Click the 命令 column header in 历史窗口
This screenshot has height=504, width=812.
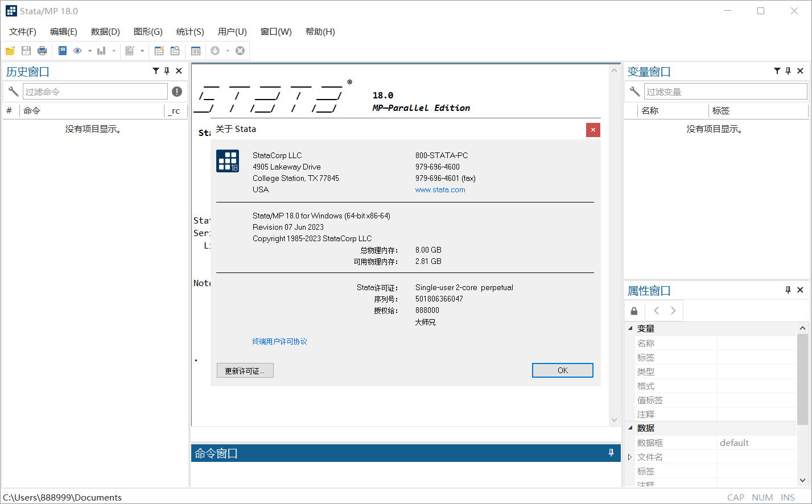[92, 111]
